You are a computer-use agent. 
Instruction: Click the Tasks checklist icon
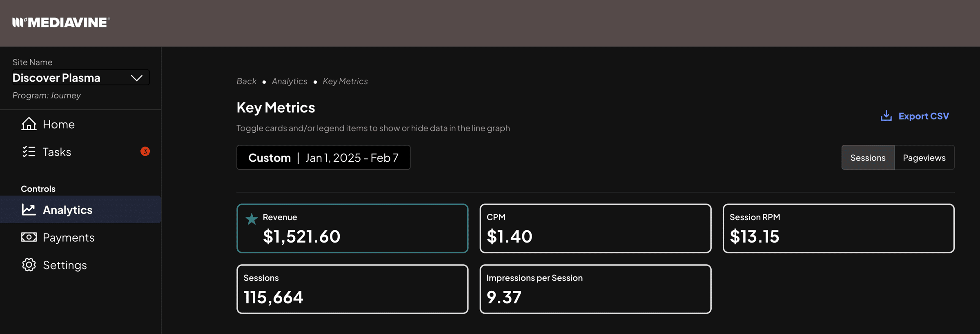29,151
